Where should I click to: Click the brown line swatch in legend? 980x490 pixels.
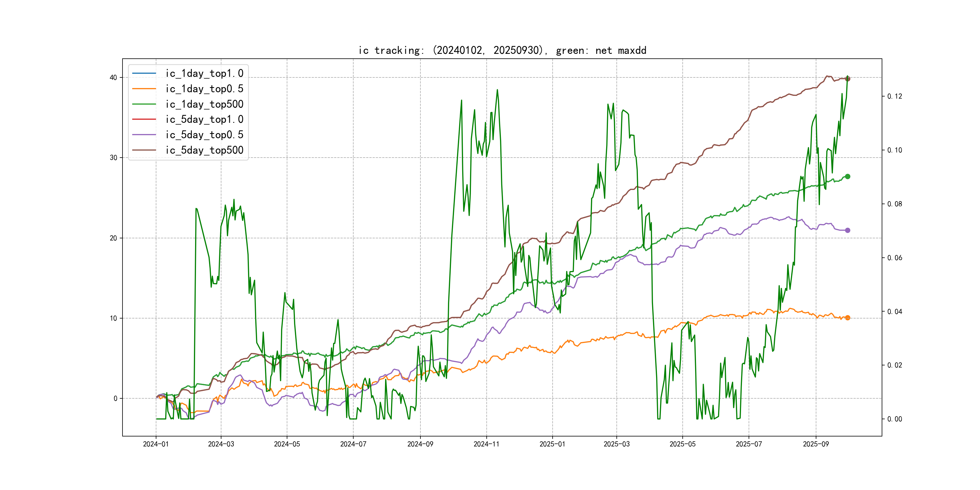[144, 150]
